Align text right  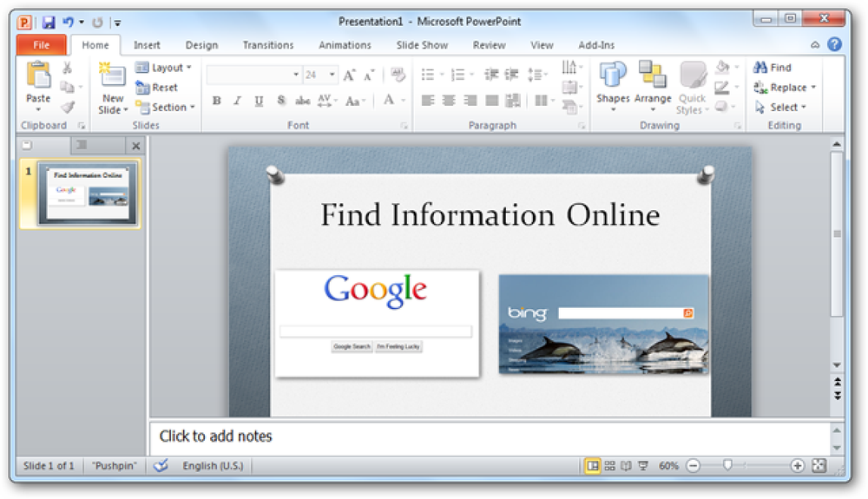(470, 100)
